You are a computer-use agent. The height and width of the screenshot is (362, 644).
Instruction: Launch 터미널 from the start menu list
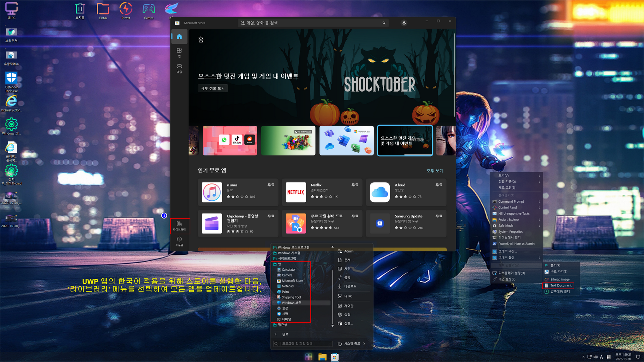tap(286, 319)
